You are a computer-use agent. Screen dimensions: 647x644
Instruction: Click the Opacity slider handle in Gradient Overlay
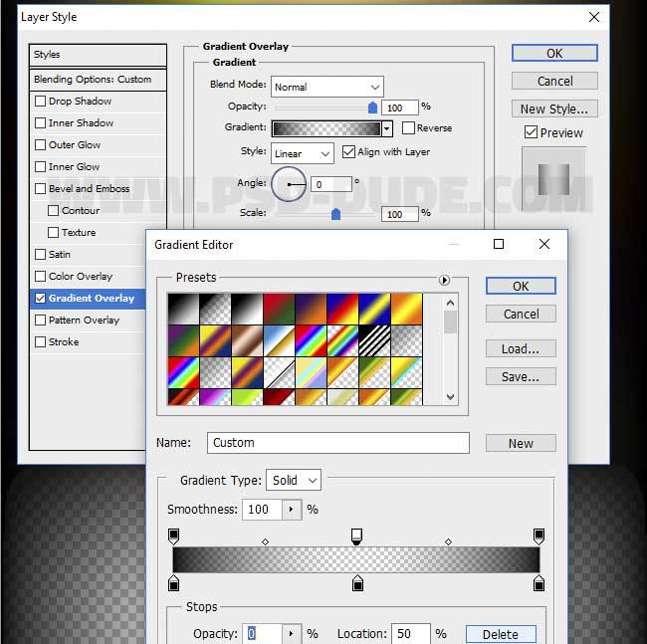click(373, 107)
